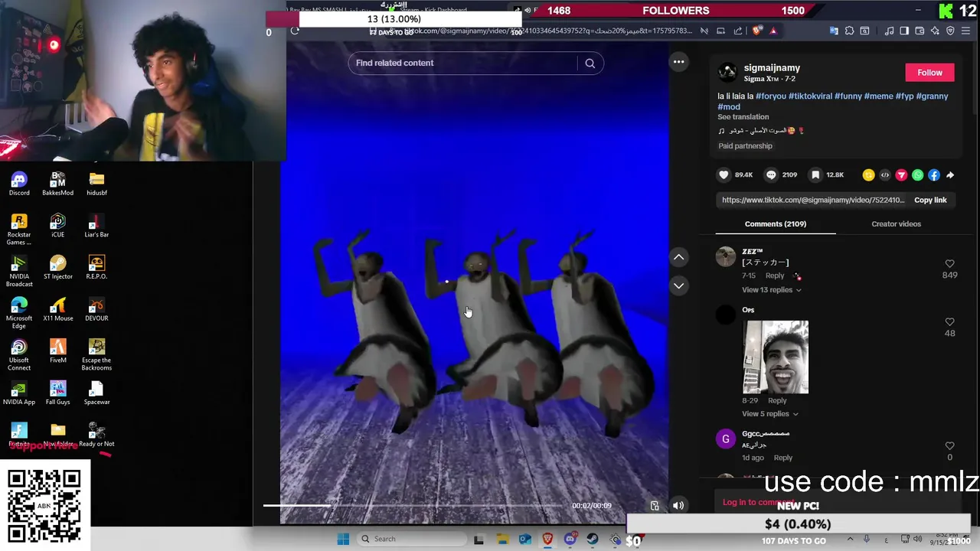Like the video with the heart icon
Viewport: 980px width, 551px height.
coord(724,174)
